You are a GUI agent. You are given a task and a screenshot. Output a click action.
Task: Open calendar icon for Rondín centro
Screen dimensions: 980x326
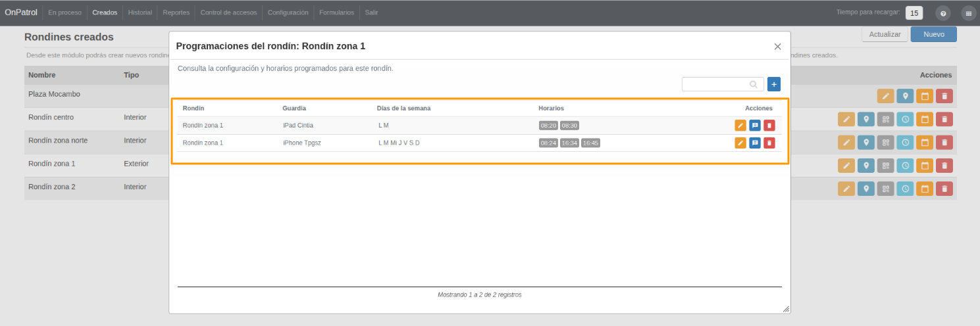coord(925,119)
